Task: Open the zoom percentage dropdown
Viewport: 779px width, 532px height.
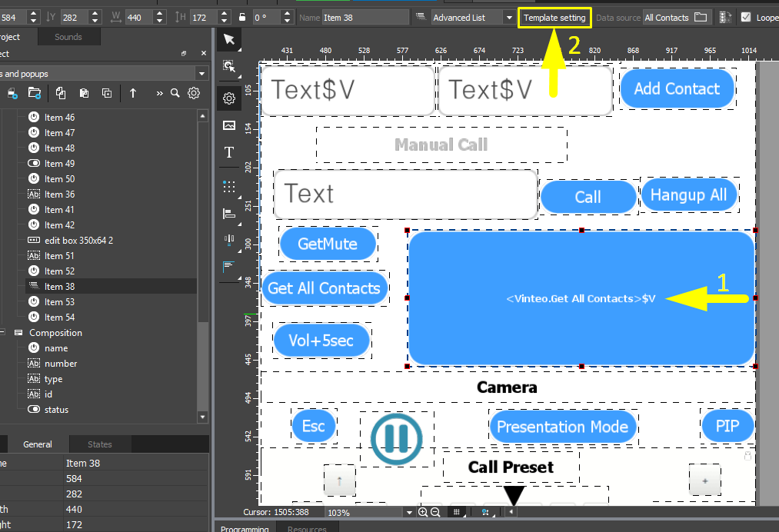Action: [408, 512]
